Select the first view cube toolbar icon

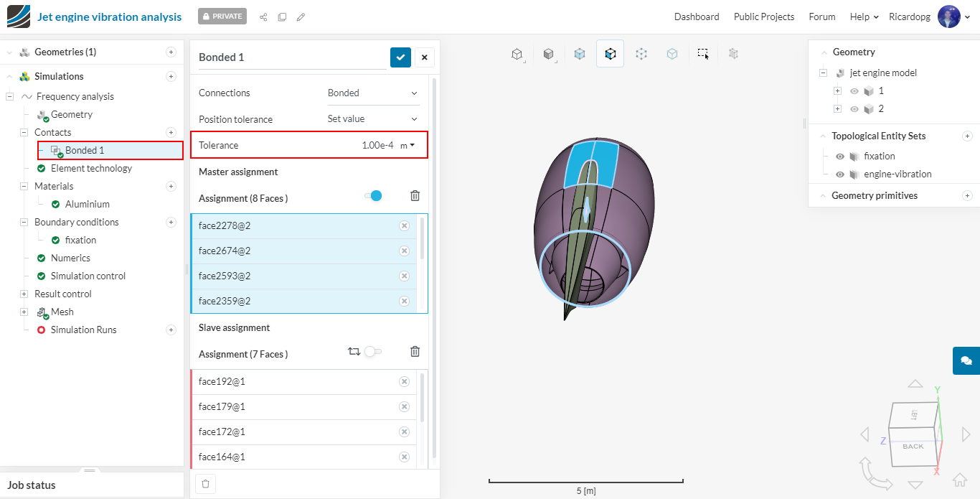[x=517, y=54]
